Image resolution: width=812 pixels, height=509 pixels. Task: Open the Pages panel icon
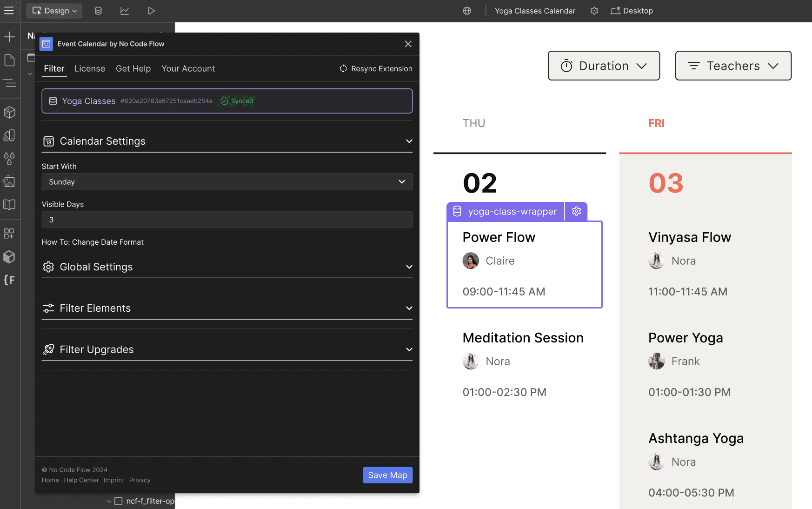tap(9, 60)
